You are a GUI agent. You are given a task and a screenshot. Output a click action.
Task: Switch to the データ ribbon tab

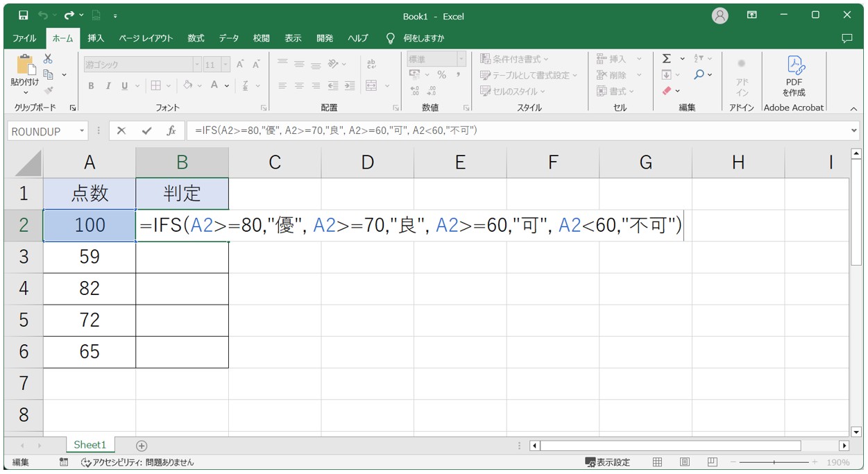click(229, 38)
